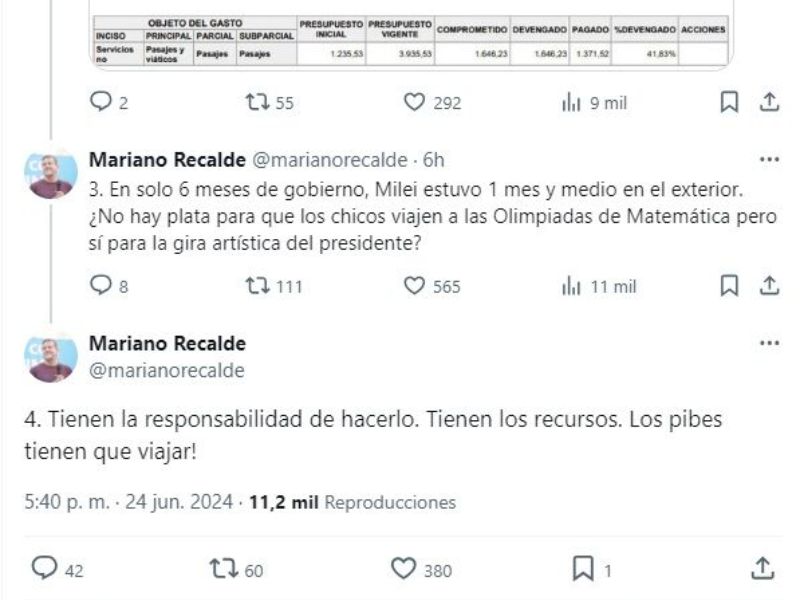Bookmark tweet 3 about Milei's travel
Image resolution: width=800 pixels, height=600 pixels.
[729, 286]
